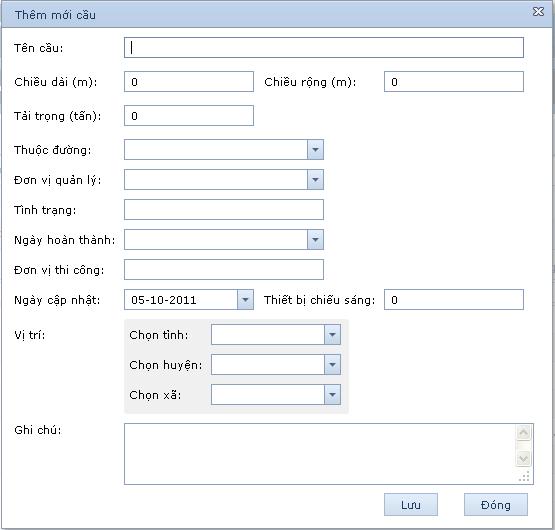Click the Chiều dài (m) input field
The width and height of the screenshot is (555, 530).
click(x=189, y=81)
